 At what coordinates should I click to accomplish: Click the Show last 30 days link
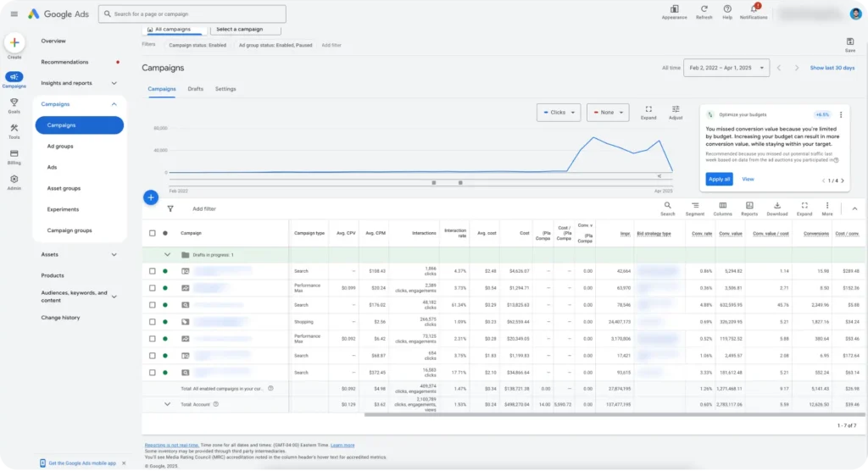pyautogui.click(x=832, y=68)
